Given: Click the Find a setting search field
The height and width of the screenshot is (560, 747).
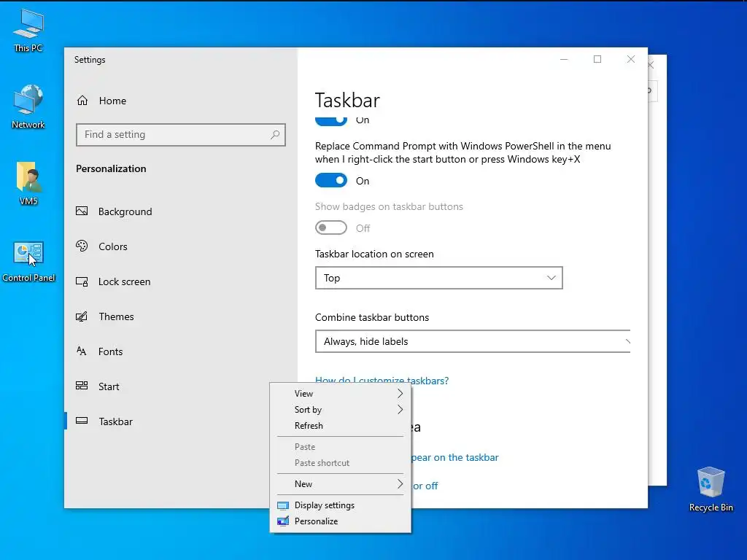Looking at the screenshot, I should pyautogui.click(x=181, y=135).
